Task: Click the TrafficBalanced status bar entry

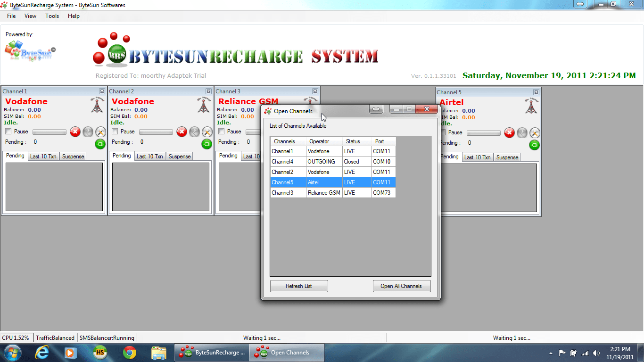Action: coord(55,338)
